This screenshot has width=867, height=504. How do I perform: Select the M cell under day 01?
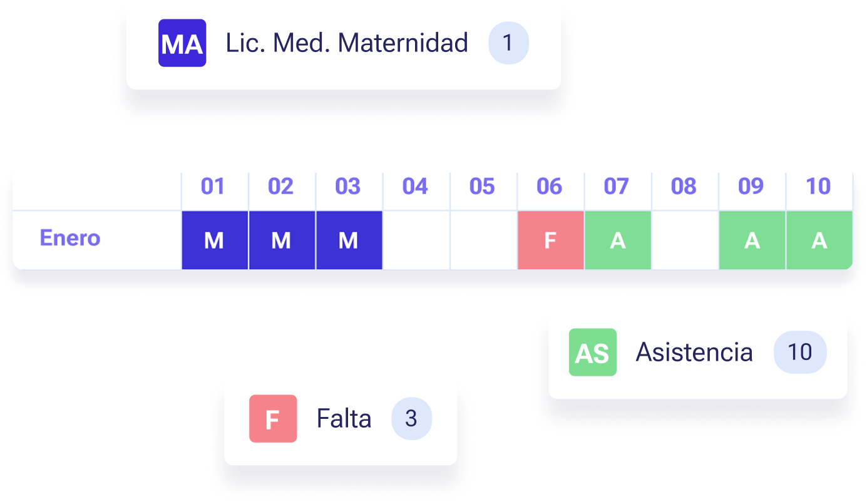pos(214,240)
